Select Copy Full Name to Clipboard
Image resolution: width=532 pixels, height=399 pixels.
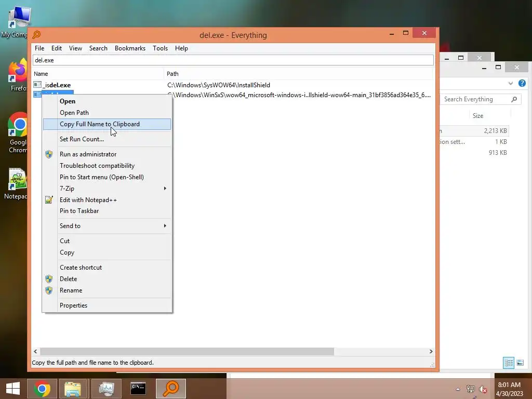[107, 124]
